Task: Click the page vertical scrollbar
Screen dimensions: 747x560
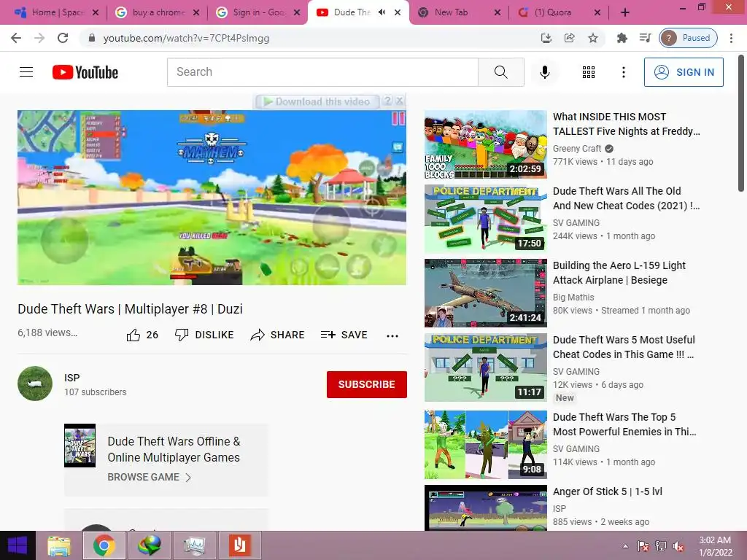Action: pyautogui.click(x=741, y=124)
